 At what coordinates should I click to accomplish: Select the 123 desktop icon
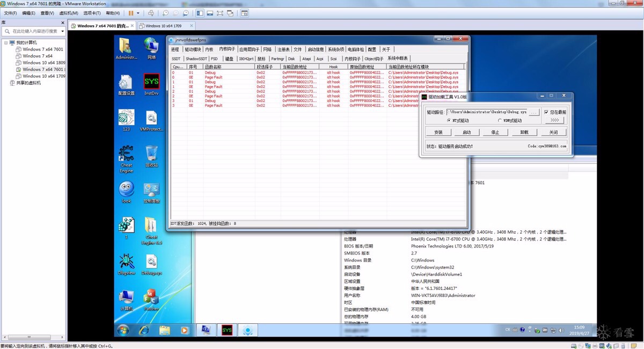pos(126,121)
